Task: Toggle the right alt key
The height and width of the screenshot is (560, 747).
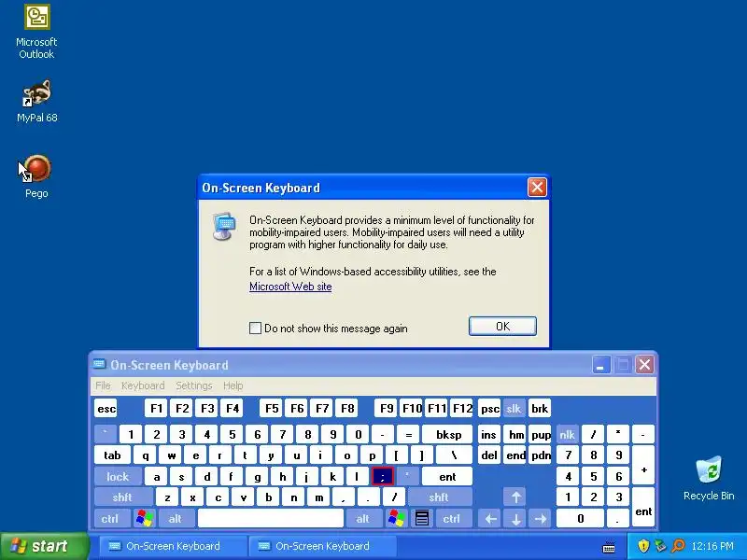Action: [x=363, y=518]
